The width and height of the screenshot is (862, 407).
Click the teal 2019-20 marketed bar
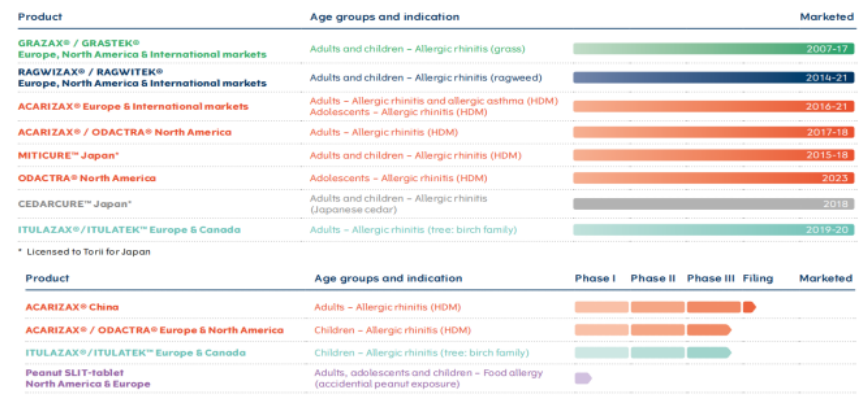pos(712,230)
